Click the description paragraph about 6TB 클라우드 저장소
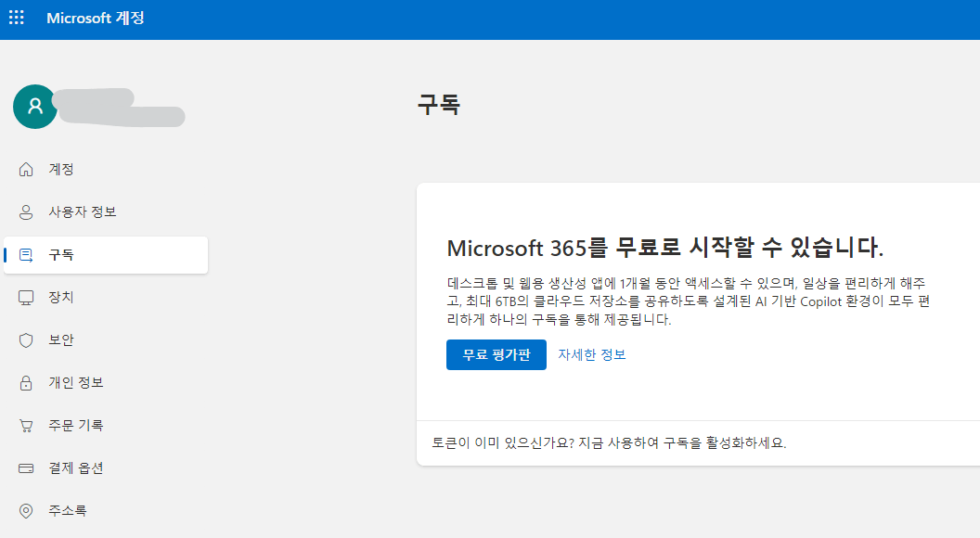Screen dimensions: 980x538 tap(688, 301)
